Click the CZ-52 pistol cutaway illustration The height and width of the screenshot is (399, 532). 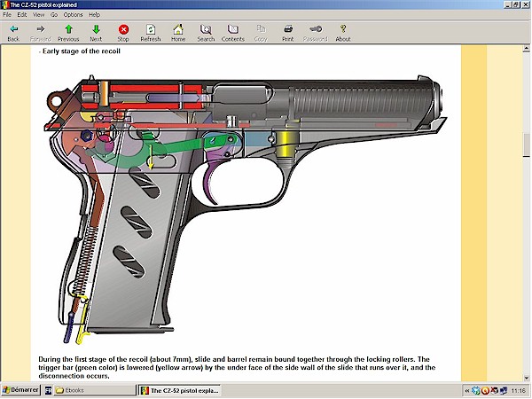click(245, 208)
